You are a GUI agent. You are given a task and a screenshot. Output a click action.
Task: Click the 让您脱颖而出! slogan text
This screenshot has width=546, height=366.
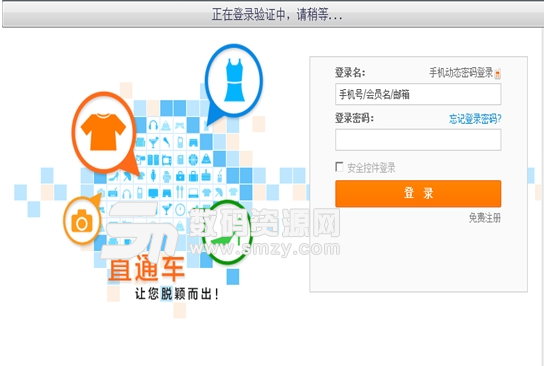(x=177, y=294)
